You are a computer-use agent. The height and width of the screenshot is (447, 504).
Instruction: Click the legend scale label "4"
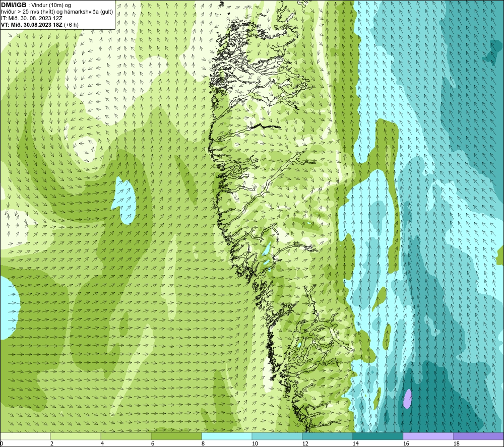(102, 444)
